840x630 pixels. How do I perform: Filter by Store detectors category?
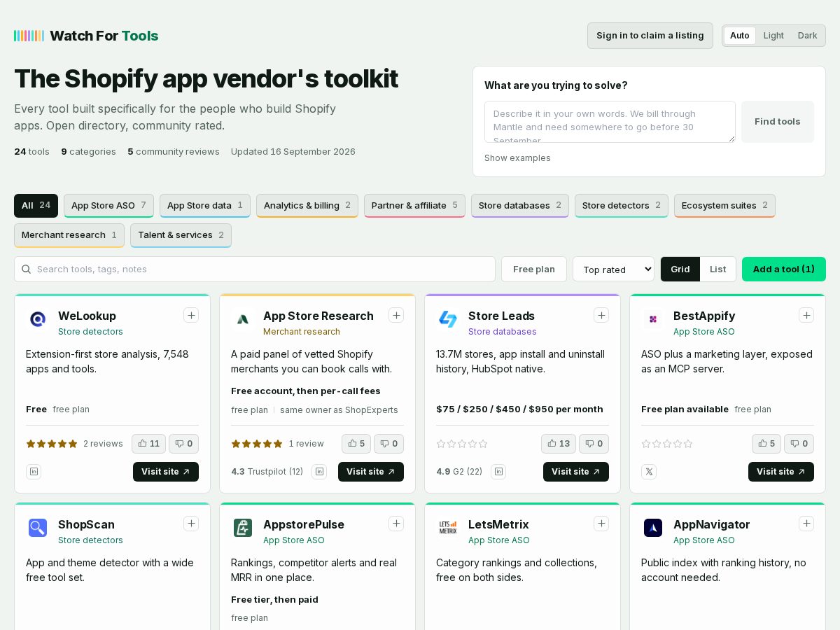[x=622, y=206]
